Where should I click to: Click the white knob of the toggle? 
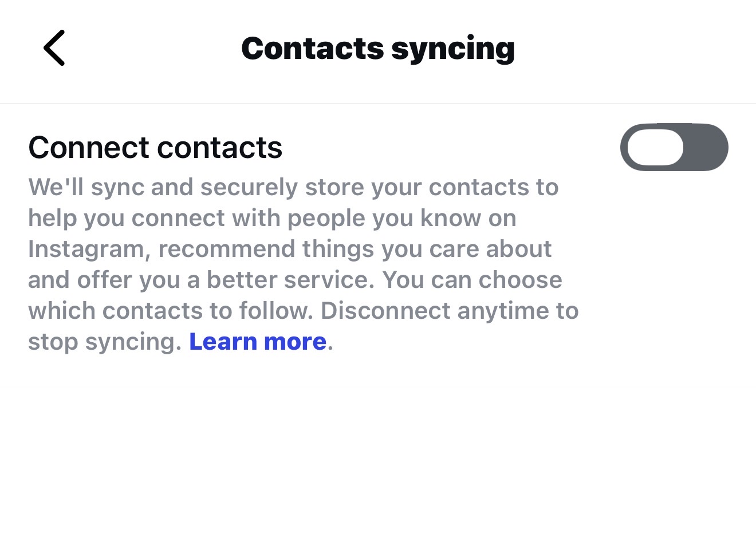click(655, 147)
